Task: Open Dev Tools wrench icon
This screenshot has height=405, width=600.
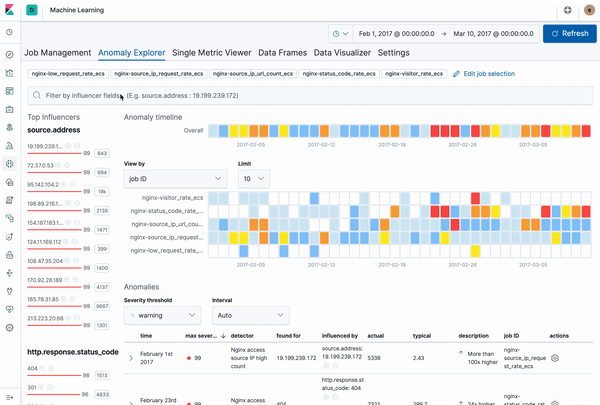Action: click(10, 291)
